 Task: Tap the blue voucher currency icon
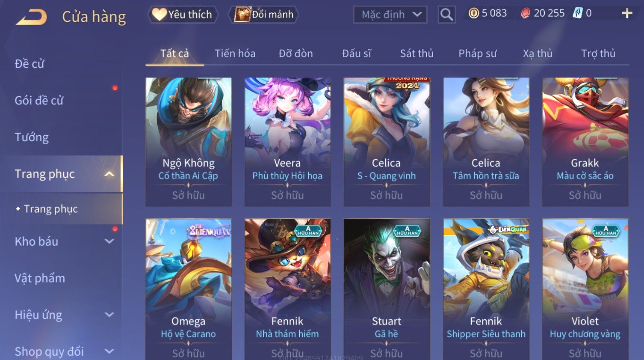(x=578, y=13)
